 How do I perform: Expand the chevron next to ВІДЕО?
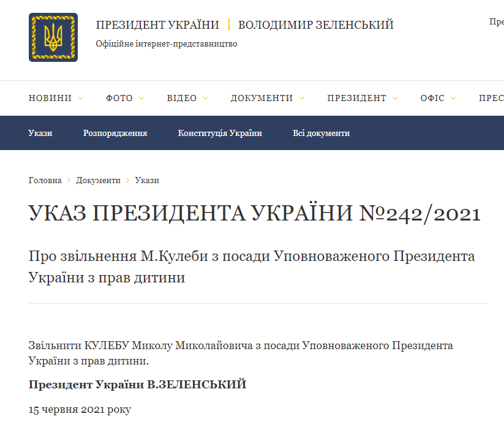click(205, 98)
